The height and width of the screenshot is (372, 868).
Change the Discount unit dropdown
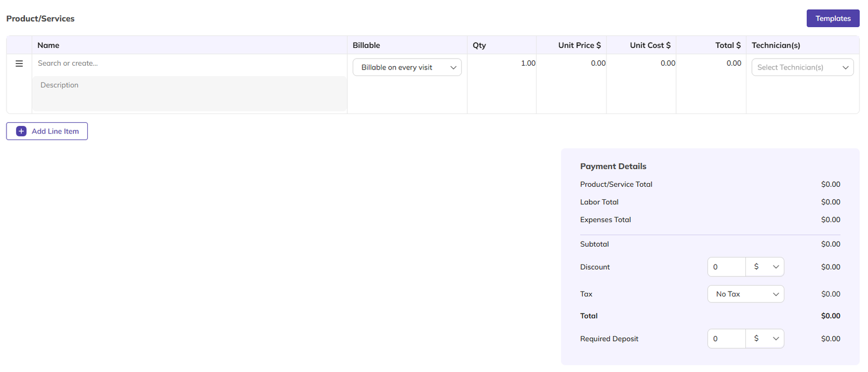tap(765, 267)
